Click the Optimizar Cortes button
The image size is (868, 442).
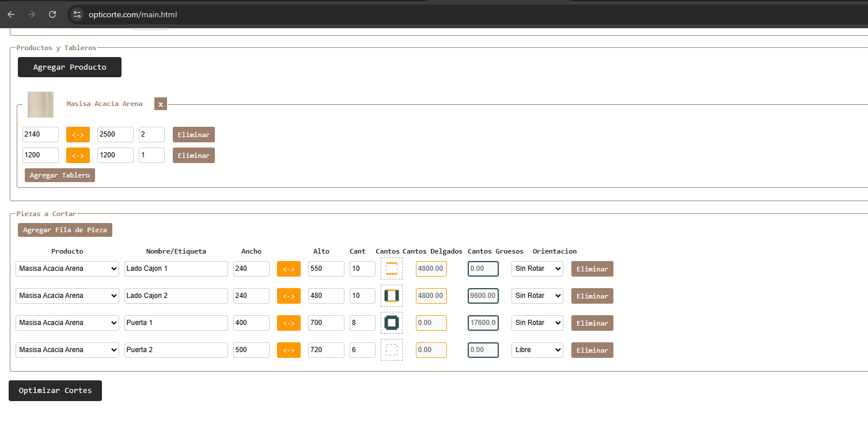tap(55, 391)
